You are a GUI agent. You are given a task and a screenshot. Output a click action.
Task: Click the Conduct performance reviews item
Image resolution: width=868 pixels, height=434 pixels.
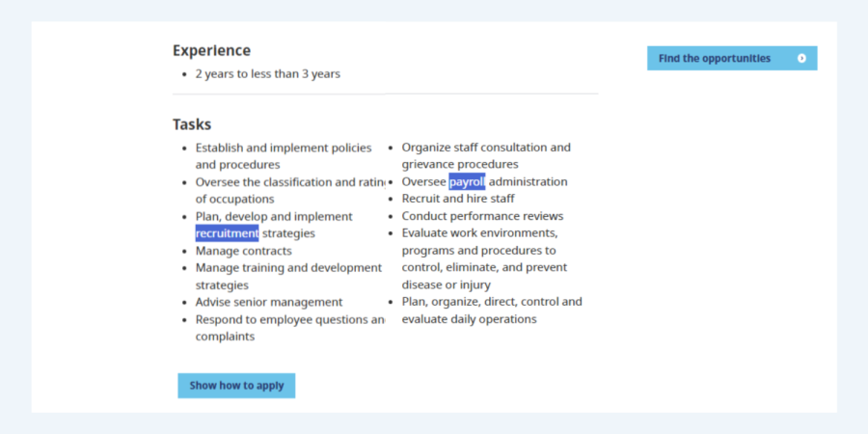click(482, 216)
